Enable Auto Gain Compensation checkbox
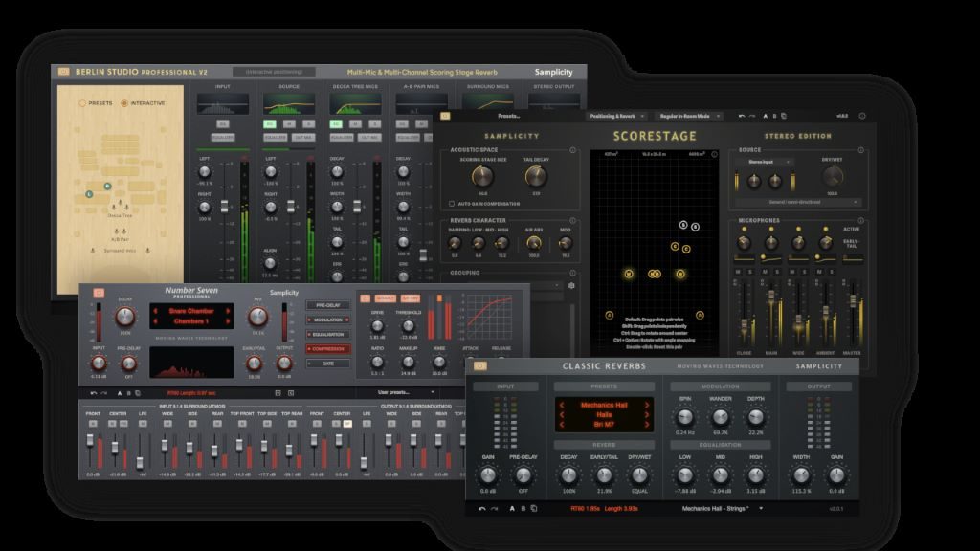980x551 pixels. tap(452, 204)
